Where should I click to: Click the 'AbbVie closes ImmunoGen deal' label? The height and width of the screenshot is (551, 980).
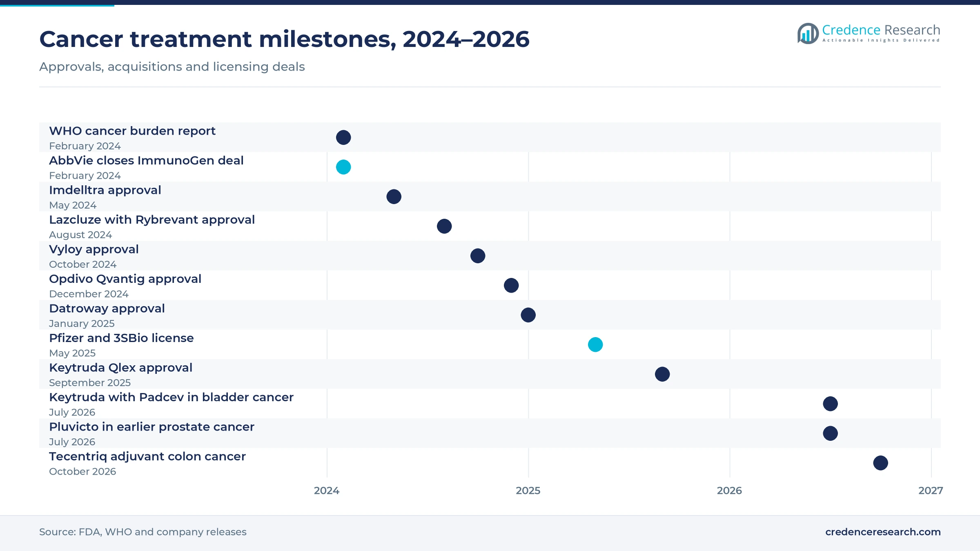(x=146, y=160)
